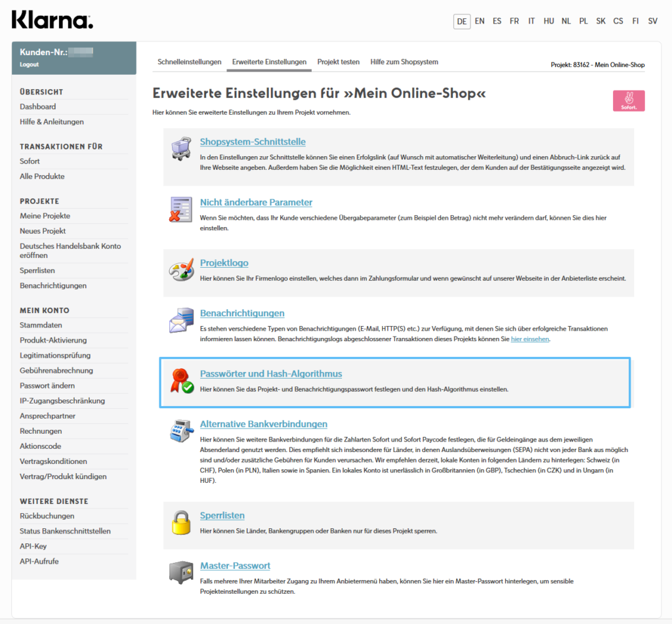
Task: Open Dashboard in the sidebar
Action: pyautogui.click(x=37, y=106)
